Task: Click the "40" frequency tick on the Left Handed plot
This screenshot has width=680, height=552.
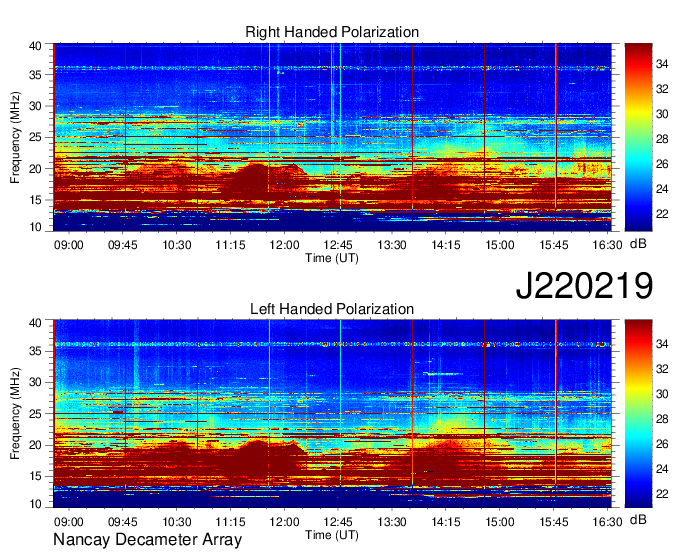Action: pos(35,322)
